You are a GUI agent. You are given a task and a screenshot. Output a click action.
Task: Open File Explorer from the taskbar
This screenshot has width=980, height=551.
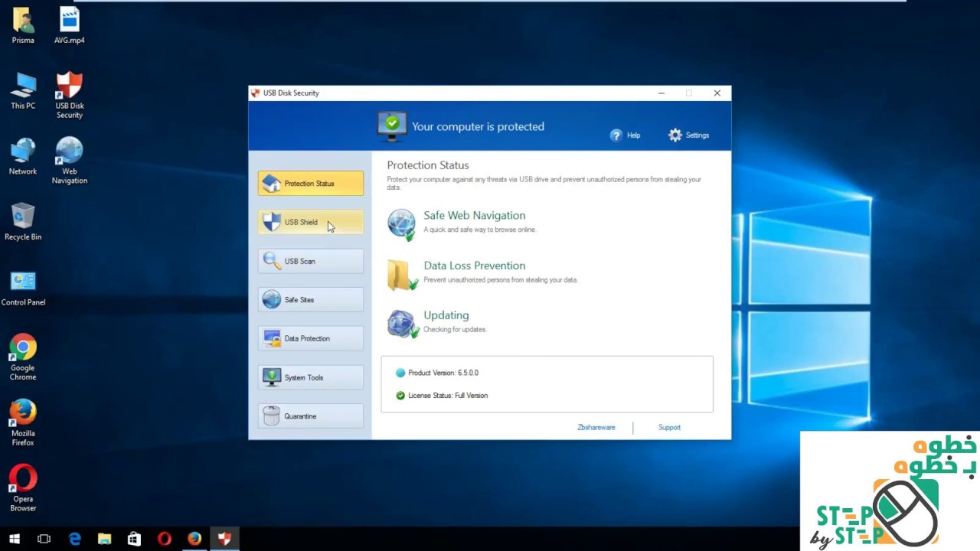(x=104, y=539)
